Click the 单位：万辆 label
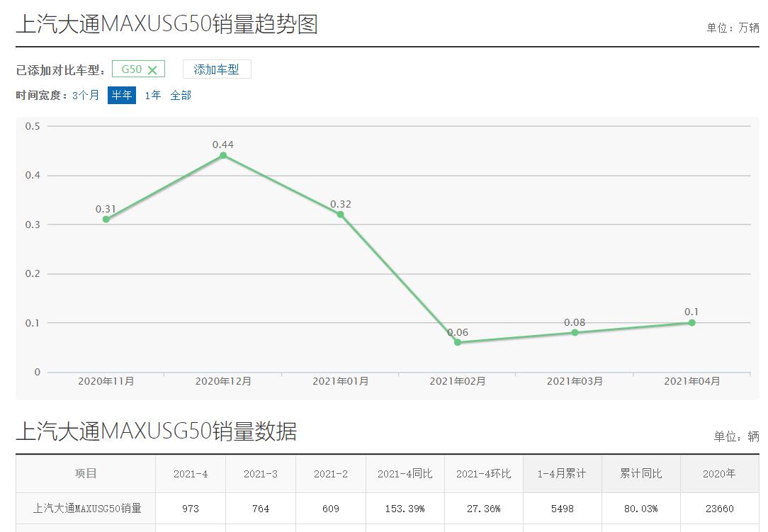Screen dimensions: 768x532 click(x=733, y=28)
